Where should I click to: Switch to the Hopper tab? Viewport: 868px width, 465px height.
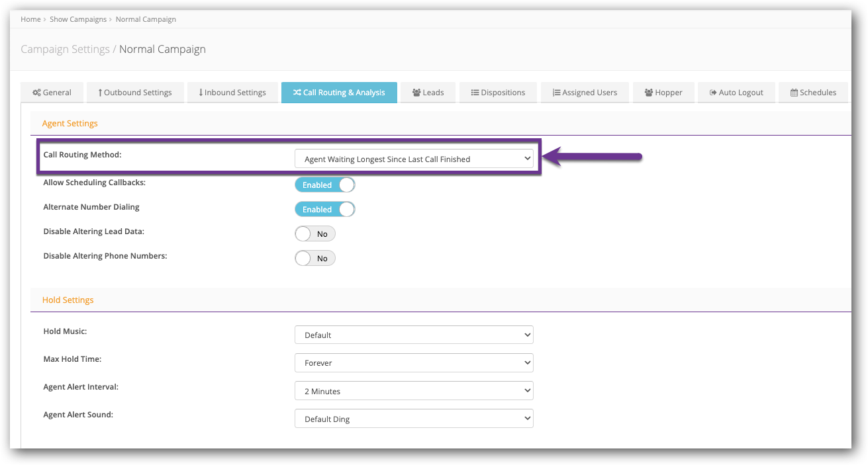(663, 93)
